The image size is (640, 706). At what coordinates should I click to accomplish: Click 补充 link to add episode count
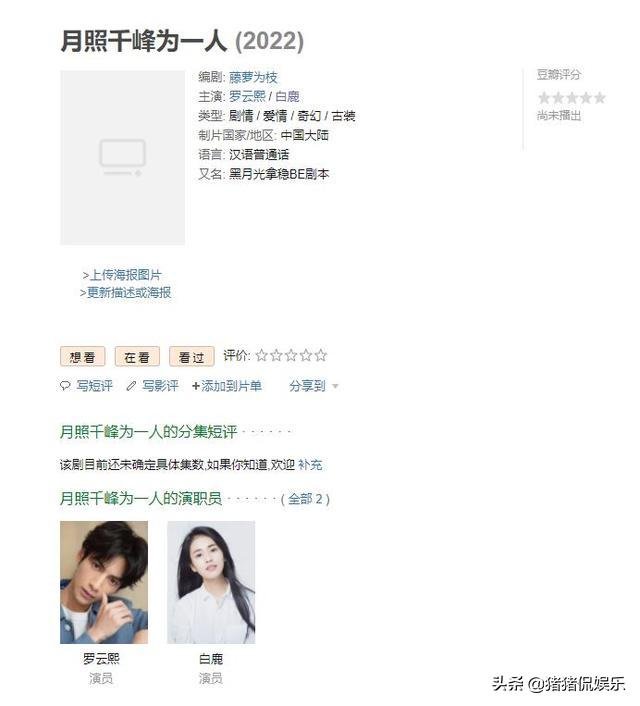pos(310,465)
